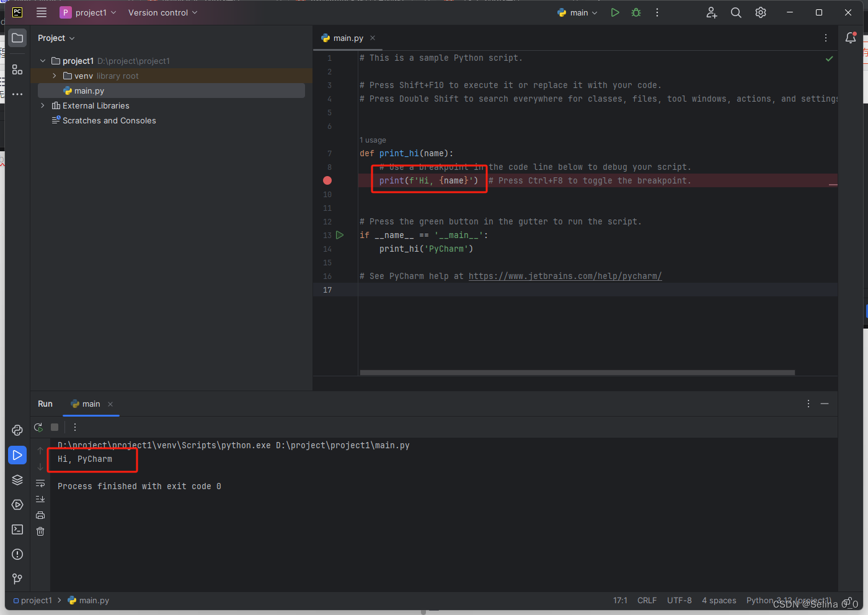
Task: Toggle soft-wrap in the run console
Action: [40, 483]
